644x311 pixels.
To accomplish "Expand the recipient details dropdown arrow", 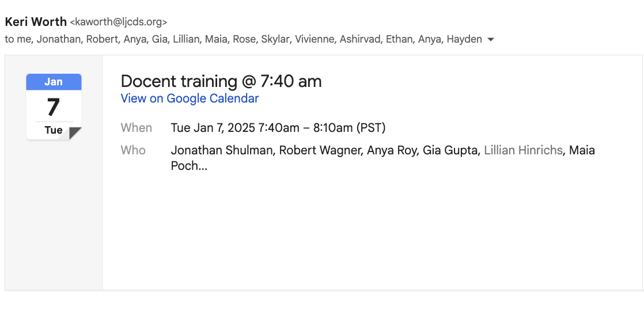I will pos(491,40).
